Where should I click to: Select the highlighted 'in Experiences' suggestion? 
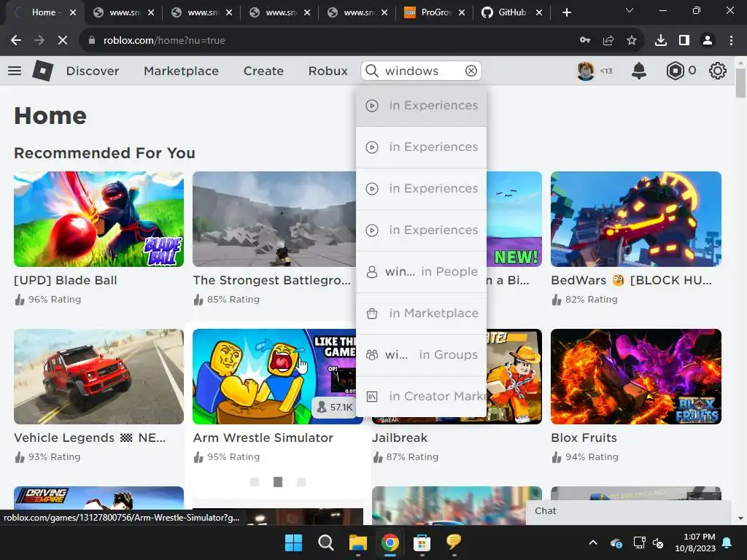tap(421, 106)
